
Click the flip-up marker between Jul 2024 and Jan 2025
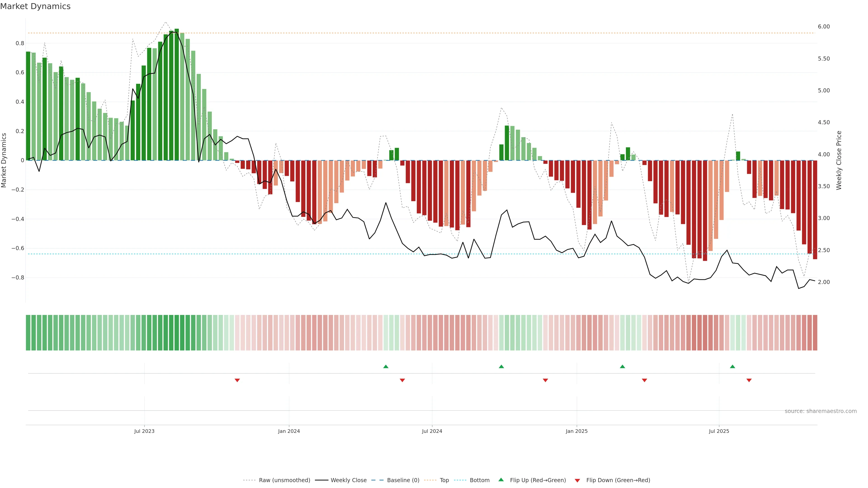pyautogui.click(x=501, y=366)
